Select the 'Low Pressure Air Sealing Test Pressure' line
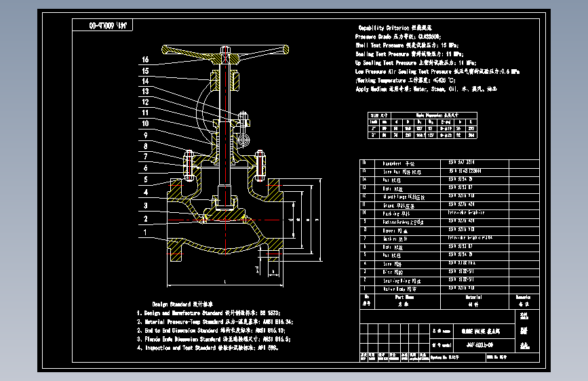588x381 pixels. (x=437, y=72)
